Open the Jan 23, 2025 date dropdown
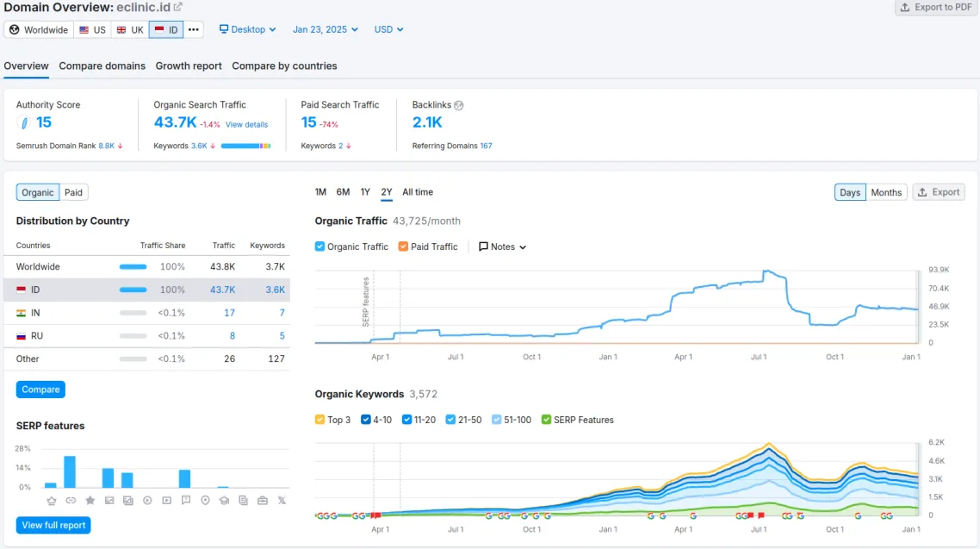The width and height of the screenshot is (980, 549). (x=325, y=29)
